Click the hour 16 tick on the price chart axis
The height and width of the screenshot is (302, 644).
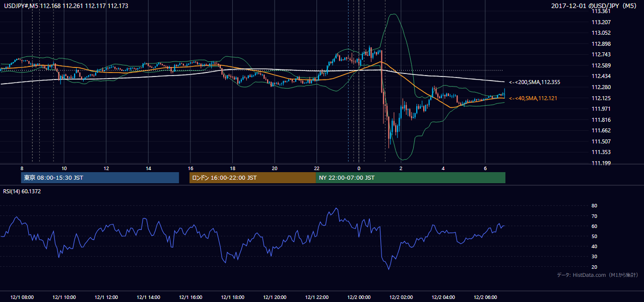pos(190,168)
